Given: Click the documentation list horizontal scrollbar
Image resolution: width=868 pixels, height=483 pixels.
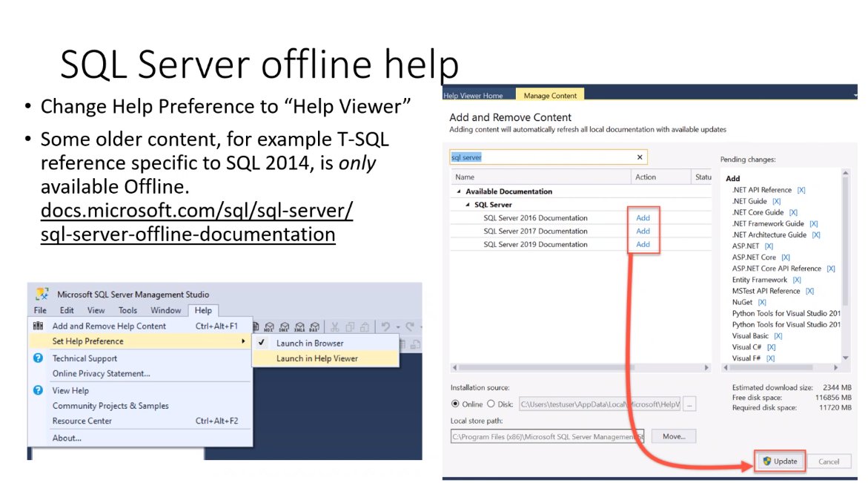Looking at the screenshot, I should 580,367.
